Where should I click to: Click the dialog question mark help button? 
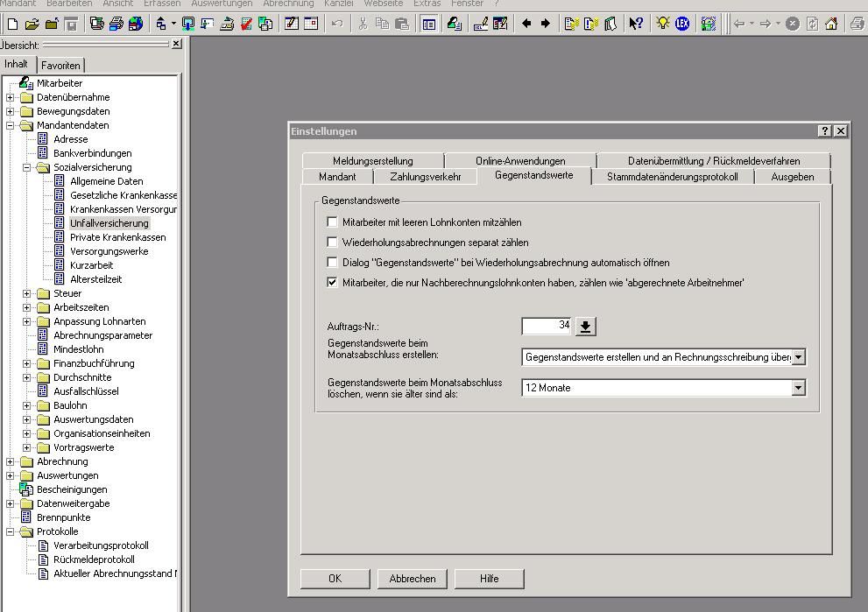825,131
